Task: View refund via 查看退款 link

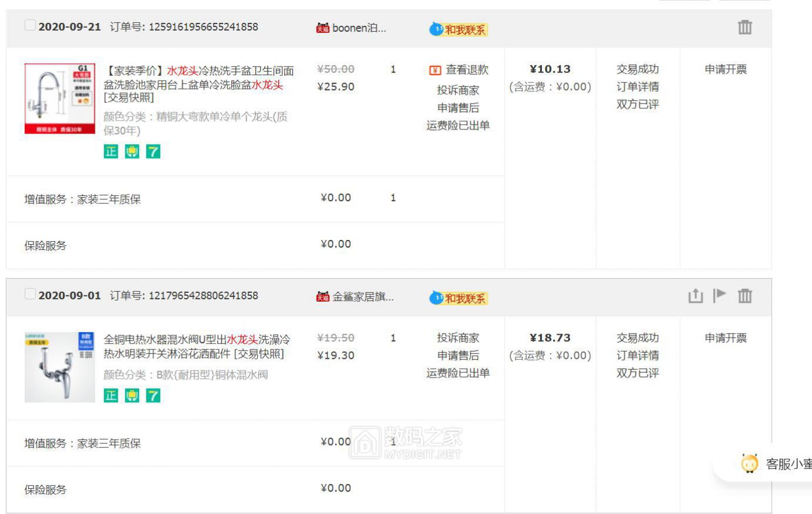Action: 466,70
